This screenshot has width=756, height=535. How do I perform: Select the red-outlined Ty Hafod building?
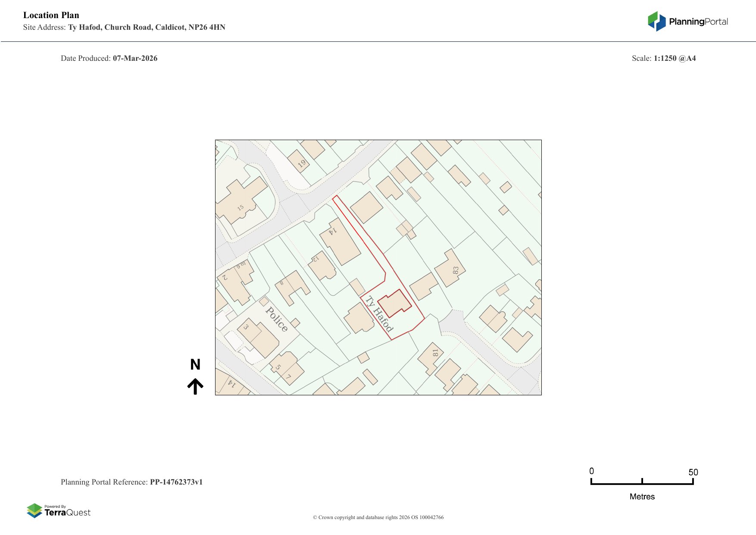click(394, 303)
